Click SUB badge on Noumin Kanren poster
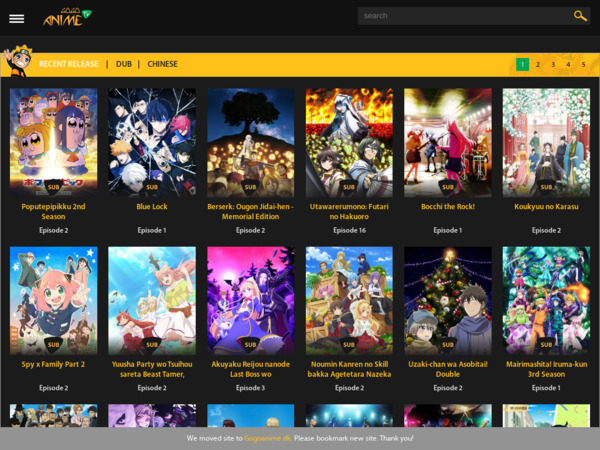Image resolution: width=600 pixels, height=450 pixels. (349, 344)
